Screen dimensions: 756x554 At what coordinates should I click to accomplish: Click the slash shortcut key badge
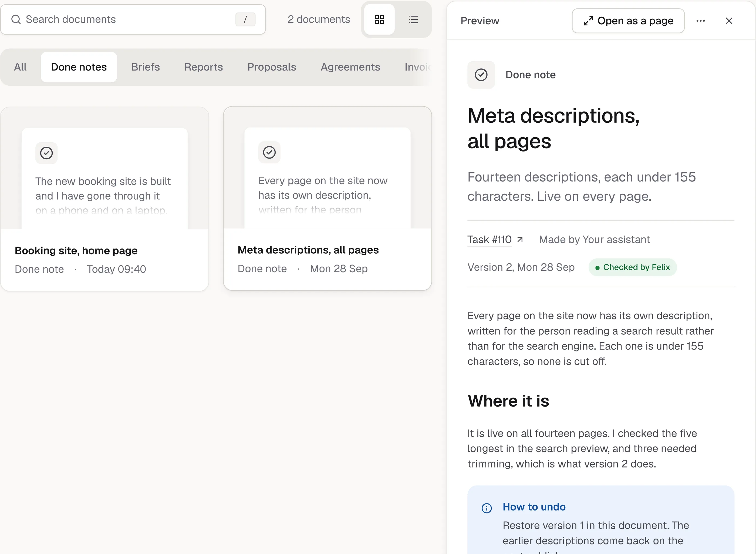click(245, 19)
